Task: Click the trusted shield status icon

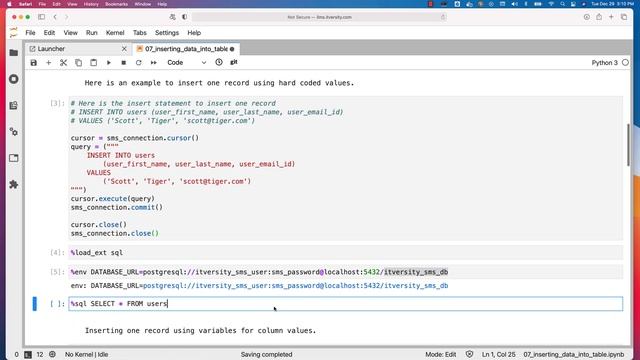Action: (x=469, y=354)
